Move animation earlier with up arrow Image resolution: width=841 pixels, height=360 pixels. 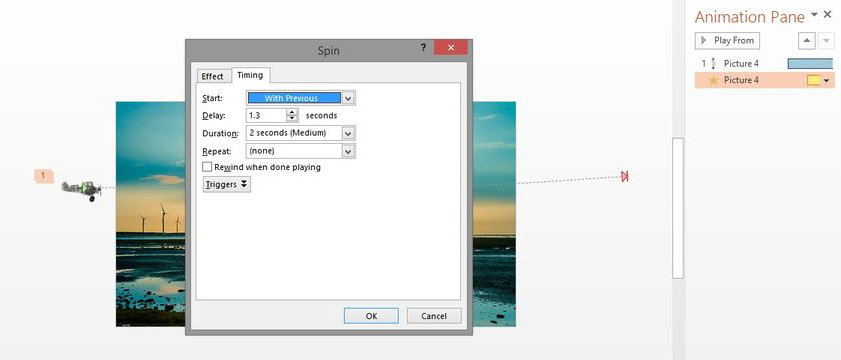[807, 41]
